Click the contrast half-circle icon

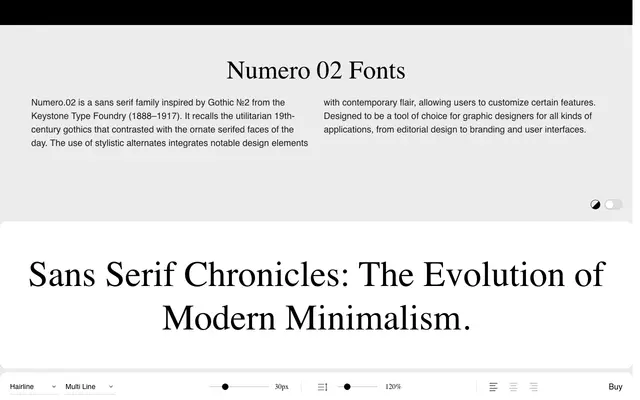[x=595, y=204]
